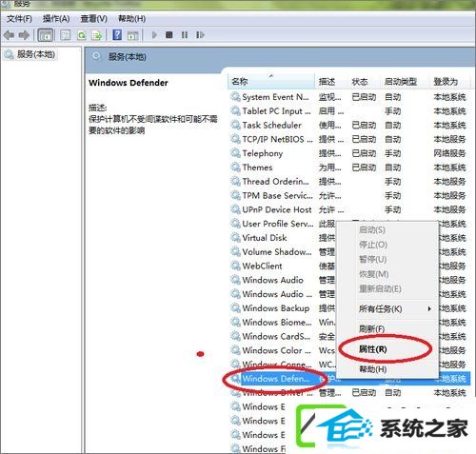
Task: Sort by the 启动类型 column header
Action: coord(401,82)
